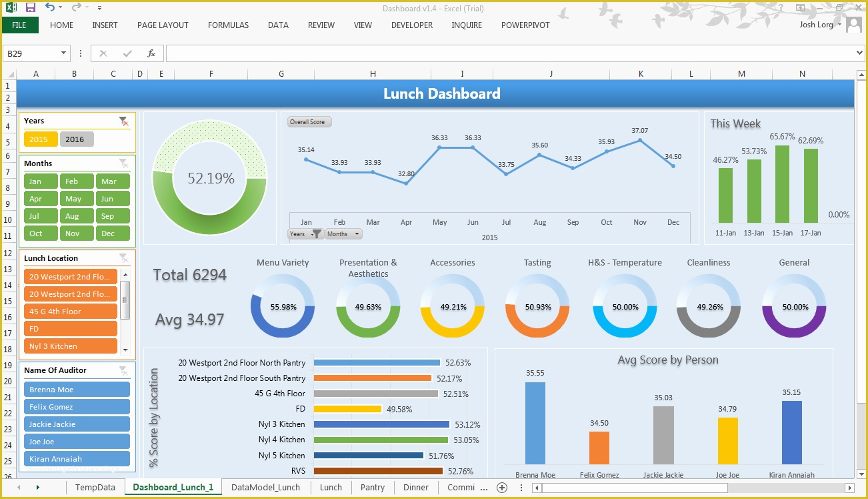
Task: Open the DataModel_Lunch sheet tab
Action: click(265, 488)
